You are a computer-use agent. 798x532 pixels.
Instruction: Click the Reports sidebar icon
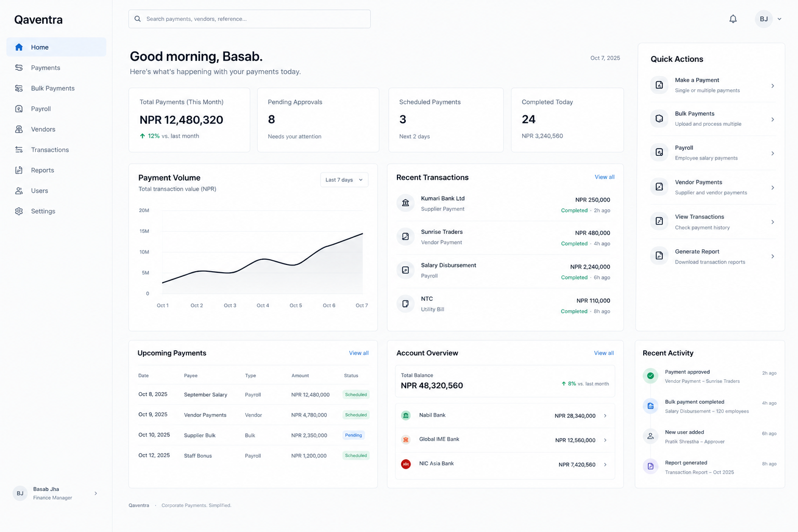pyautogui.click(x=19, y=170)
